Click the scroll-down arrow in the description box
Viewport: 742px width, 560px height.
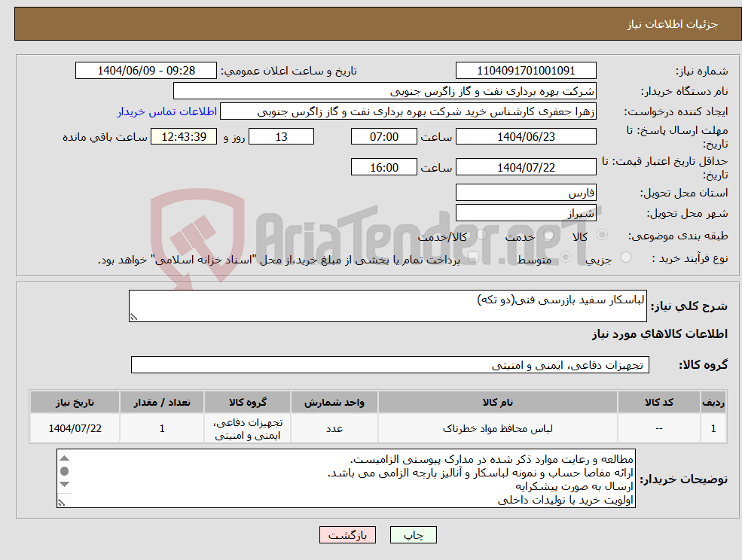click(x=64, y=484)
